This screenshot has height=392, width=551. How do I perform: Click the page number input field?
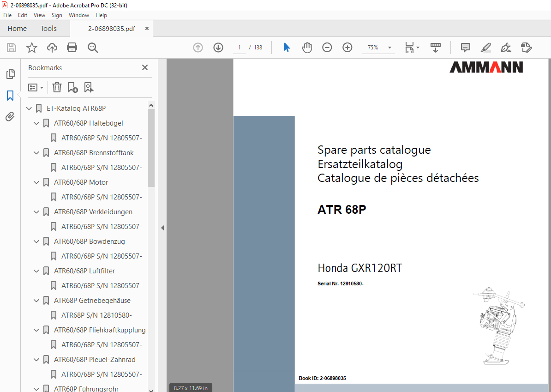click(x=240, y=48)
